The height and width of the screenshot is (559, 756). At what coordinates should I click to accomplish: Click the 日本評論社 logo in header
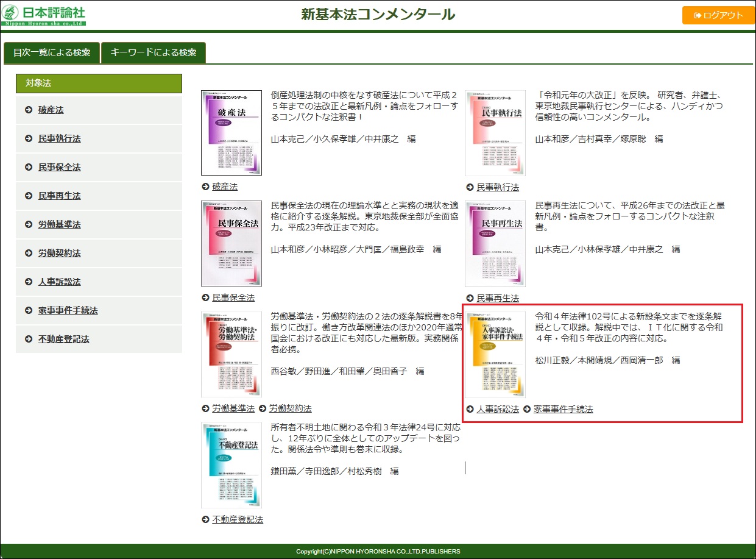pos(44,15)
